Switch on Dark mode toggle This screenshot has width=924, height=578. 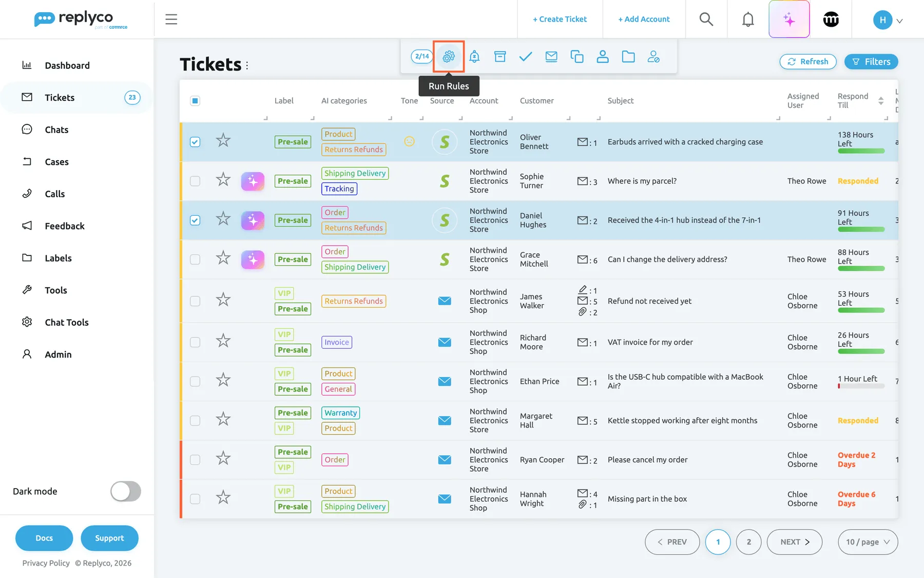pyautogui.click(x=126, y=491)
